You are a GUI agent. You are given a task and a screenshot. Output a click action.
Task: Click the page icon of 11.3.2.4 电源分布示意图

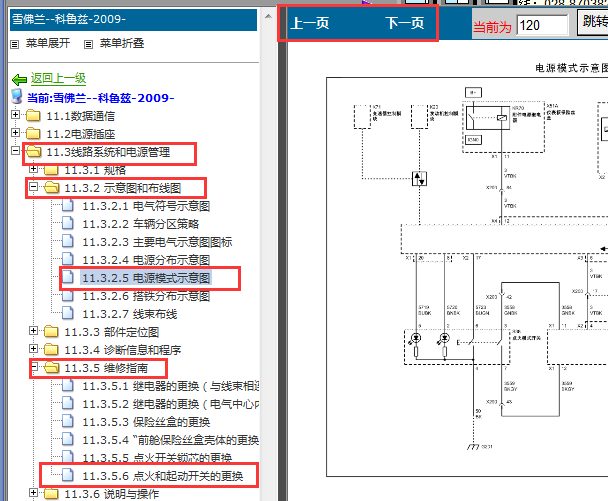pos(68,258)
